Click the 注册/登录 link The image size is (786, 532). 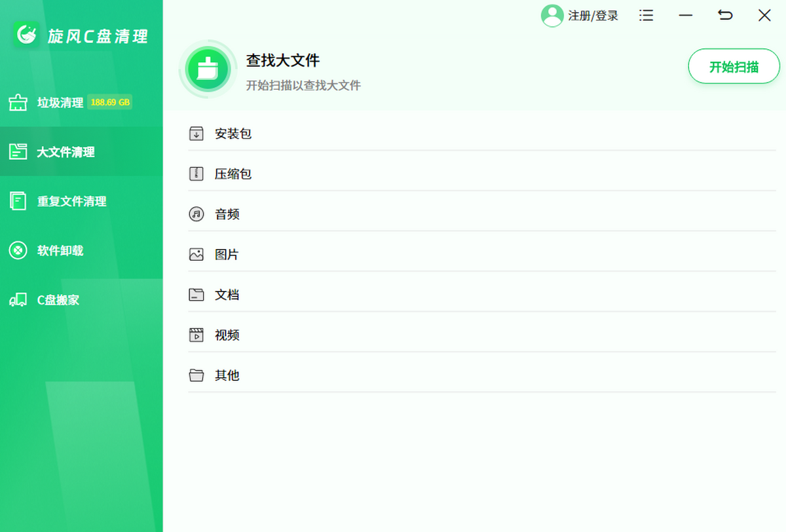(x=593, y=16)
